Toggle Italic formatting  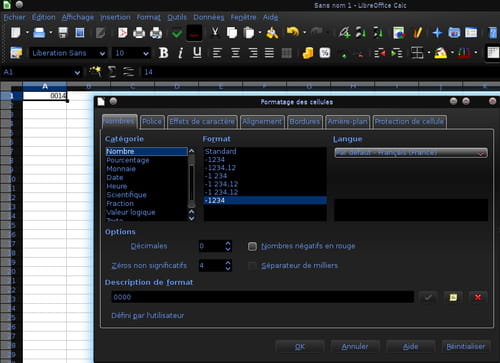pos(180,53)
